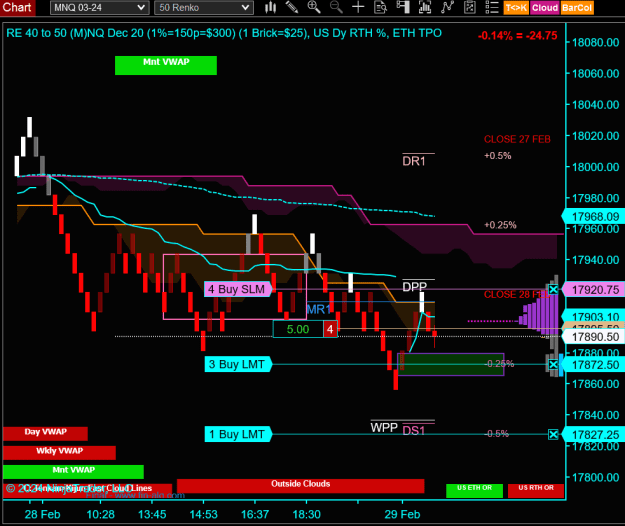Click the 5.00 position PnL marker
625x526 pixels.
pos(298,329)
